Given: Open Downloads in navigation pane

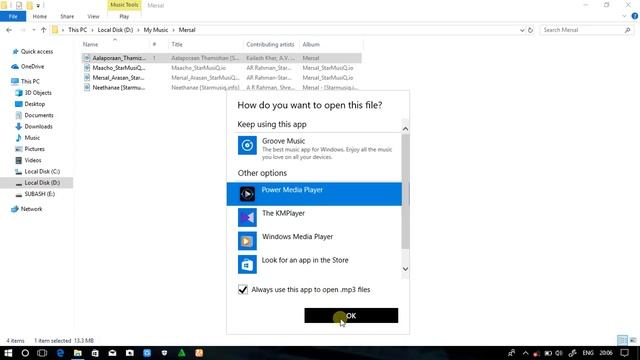Looking at the screenshot, I should pyautogui.click(x=38, y=127).
